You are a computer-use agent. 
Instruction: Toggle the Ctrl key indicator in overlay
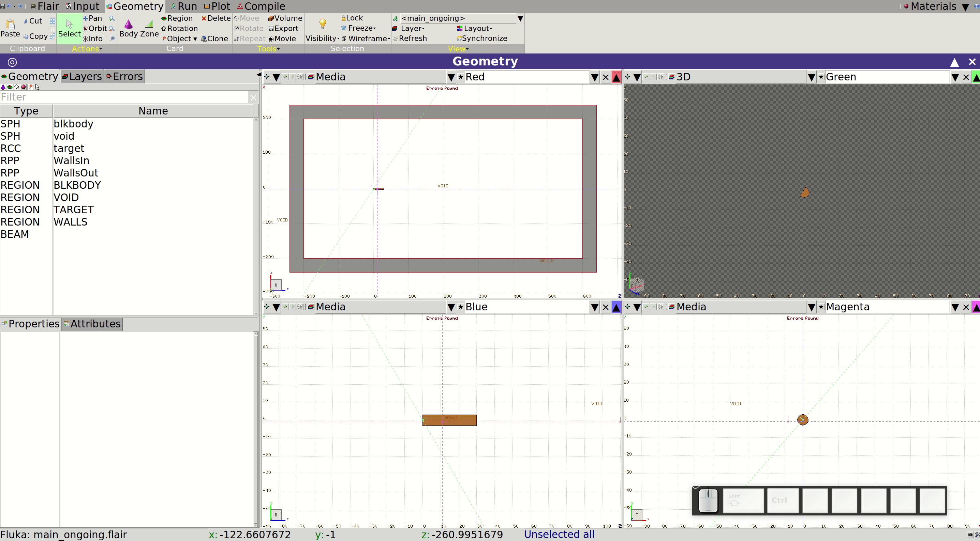point(783,500)
